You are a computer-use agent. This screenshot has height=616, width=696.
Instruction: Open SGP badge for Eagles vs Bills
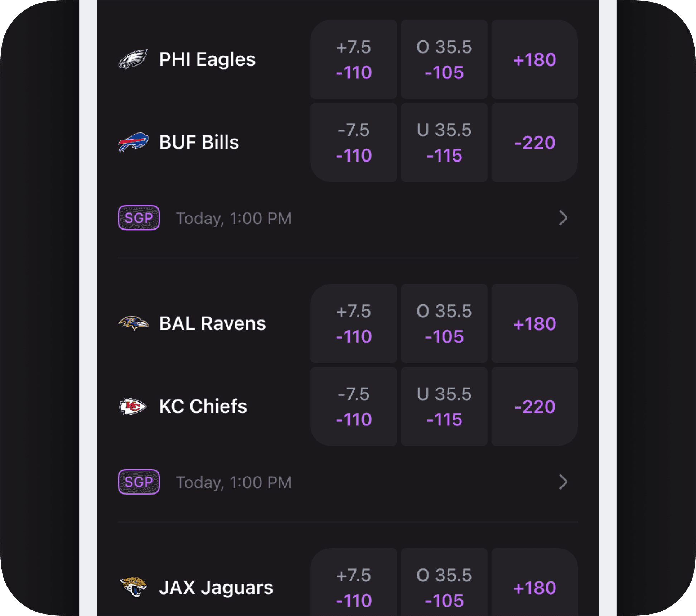[x=139, y=218]
